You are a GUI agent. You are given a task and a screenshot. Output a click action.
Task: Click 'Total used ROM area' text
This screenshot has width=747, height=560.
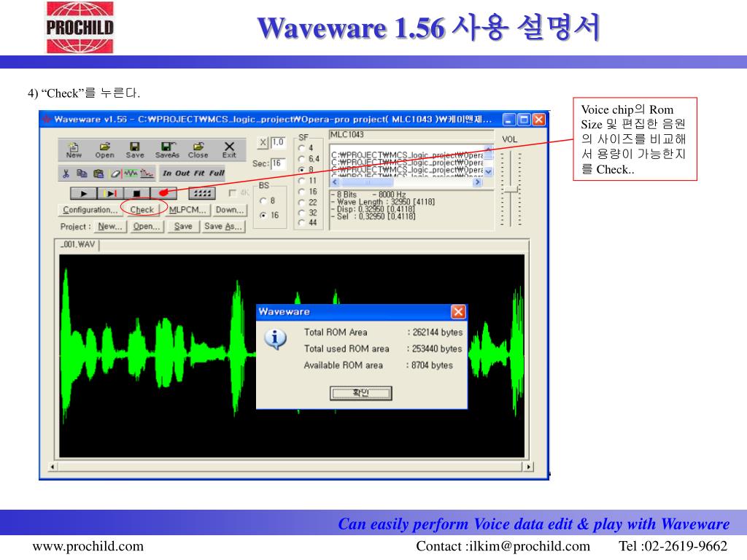click(x=347, y=349)
